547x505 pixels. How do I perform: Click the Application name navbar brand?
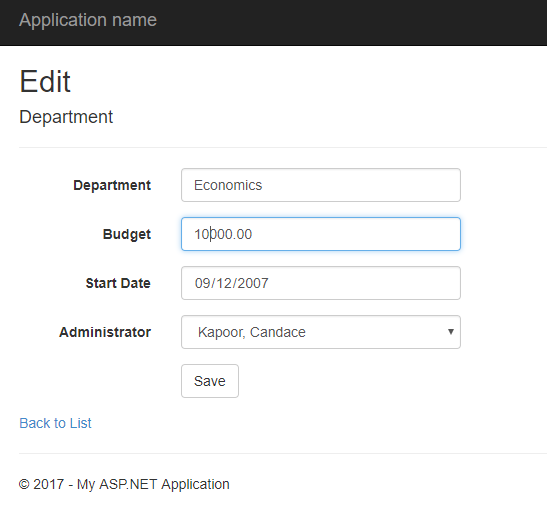[x=88, y=20]
